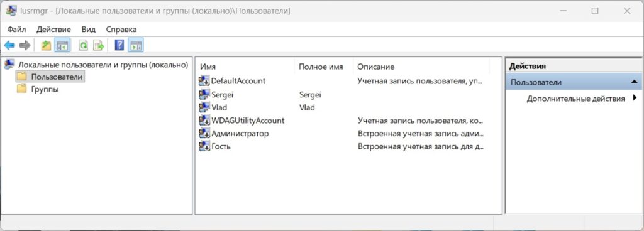Minimize the lusrmgr window

click(x=563, y=11)
